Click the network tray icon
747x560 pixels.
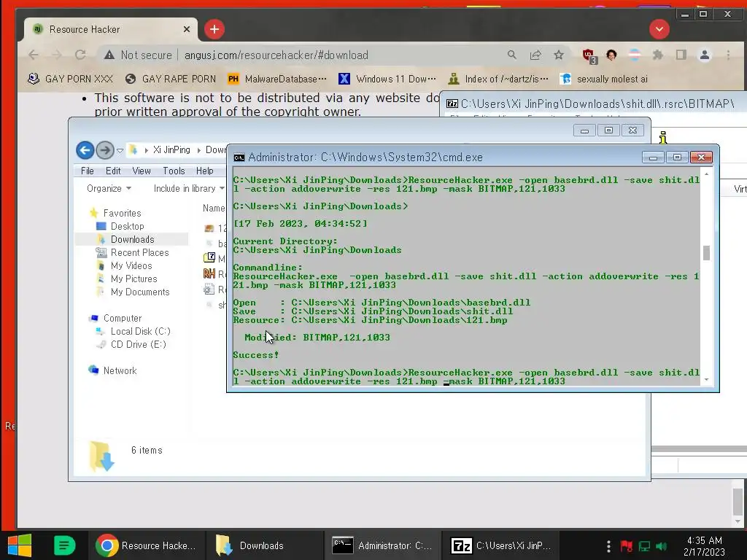[x=645, y=545]
